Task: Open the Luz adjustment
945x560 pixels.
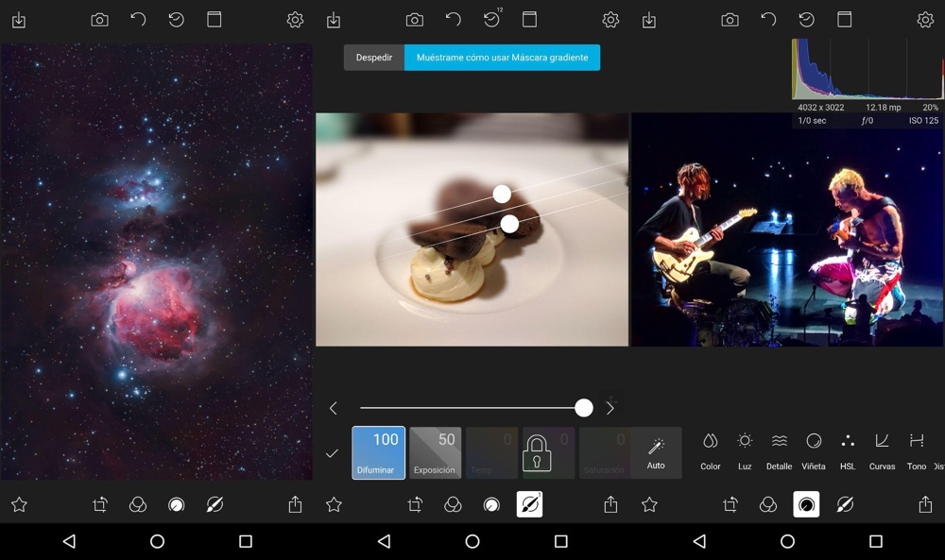Action: click(x=745, y=450)
